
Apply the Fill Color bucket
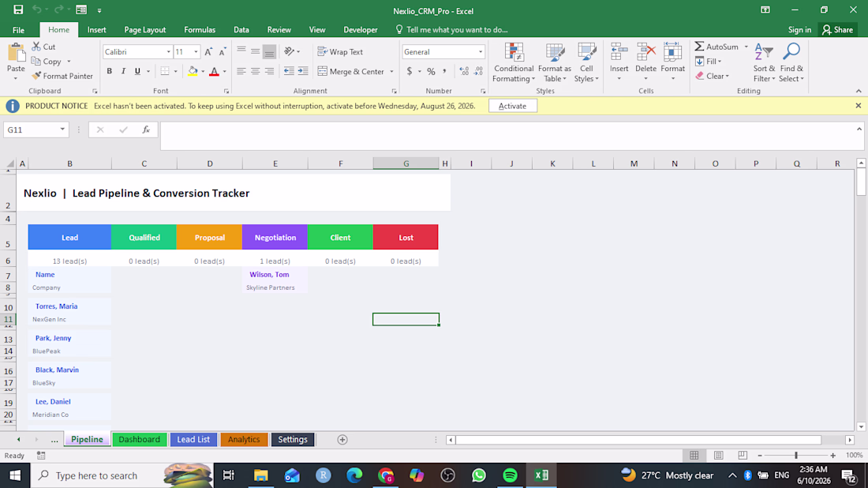(193, 71)
